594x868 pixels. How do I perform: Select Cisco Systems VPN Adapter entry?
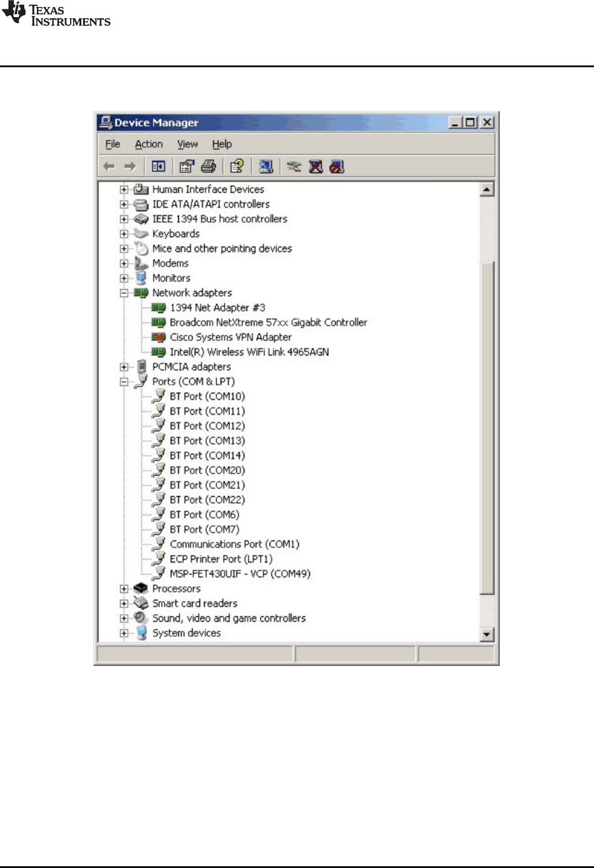(230, 337)
